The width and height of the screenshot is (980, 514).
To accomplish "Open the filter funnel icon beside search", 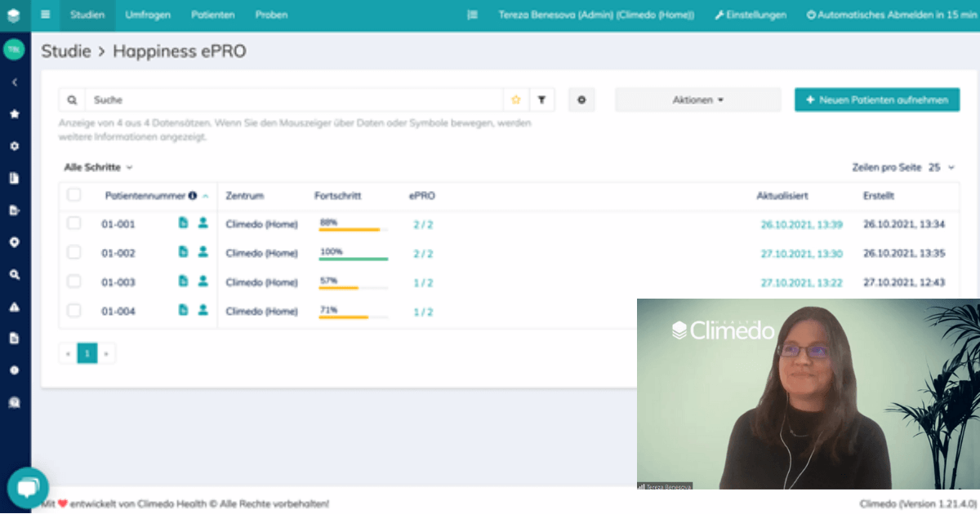I will click(541, 99).
